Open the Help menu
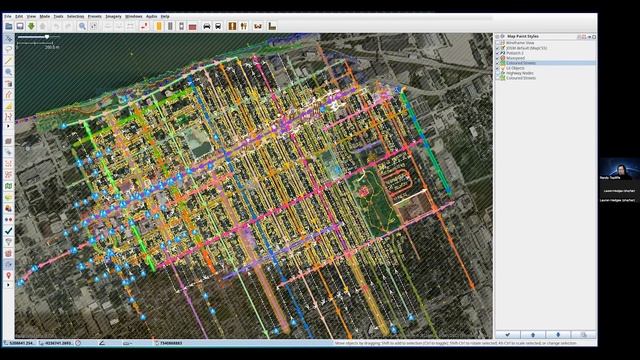Viewport: 640px width, 360px height. 165,16
